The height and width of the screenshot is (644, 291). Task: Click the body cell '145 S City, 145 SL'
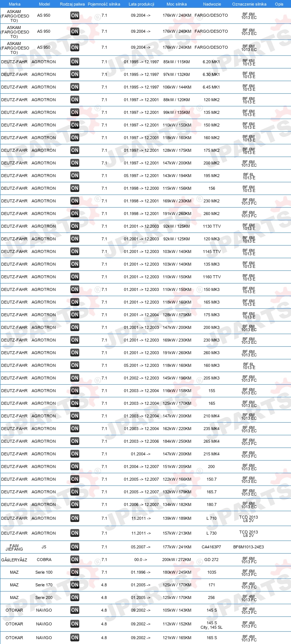[x=212, y=625]
